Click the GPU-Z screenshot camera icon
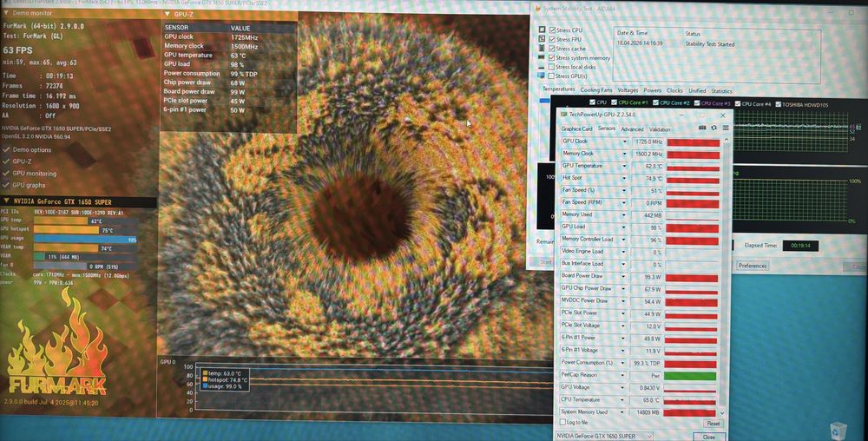 (702, 128)
